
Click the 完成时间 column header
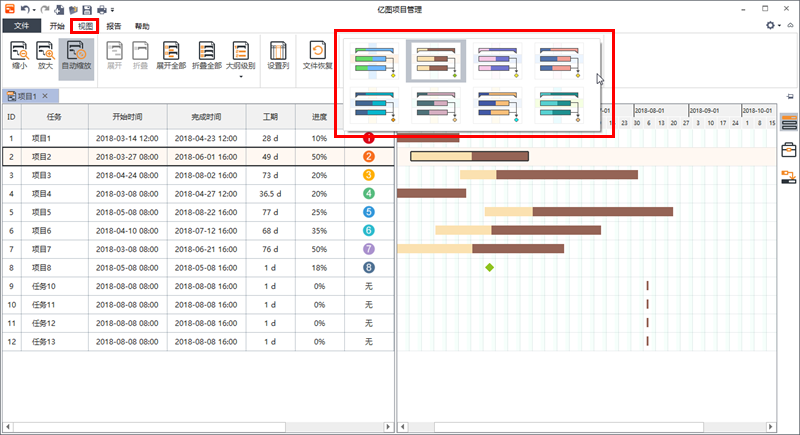pyautogui.click(x=207, y=117)
